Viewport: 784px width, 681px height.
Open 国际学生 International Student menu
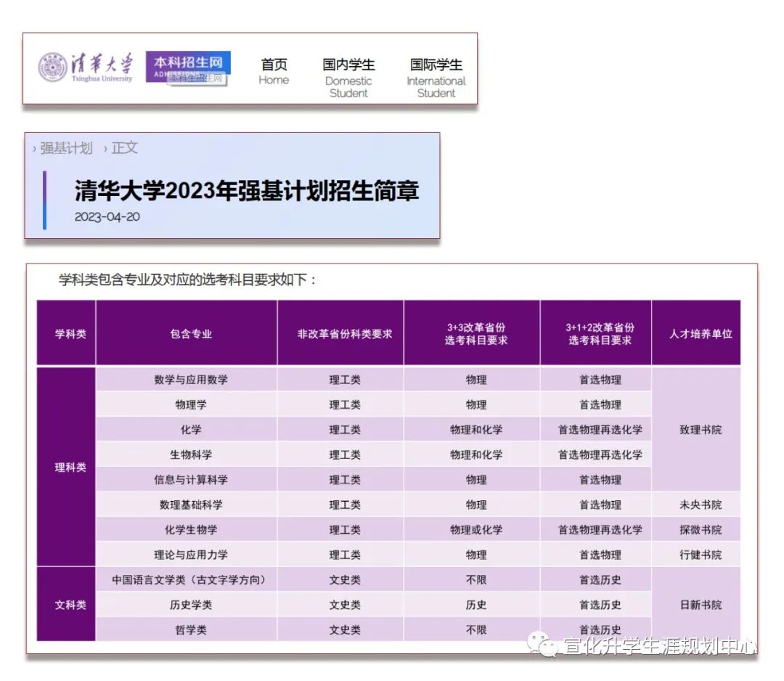(436, 78)
